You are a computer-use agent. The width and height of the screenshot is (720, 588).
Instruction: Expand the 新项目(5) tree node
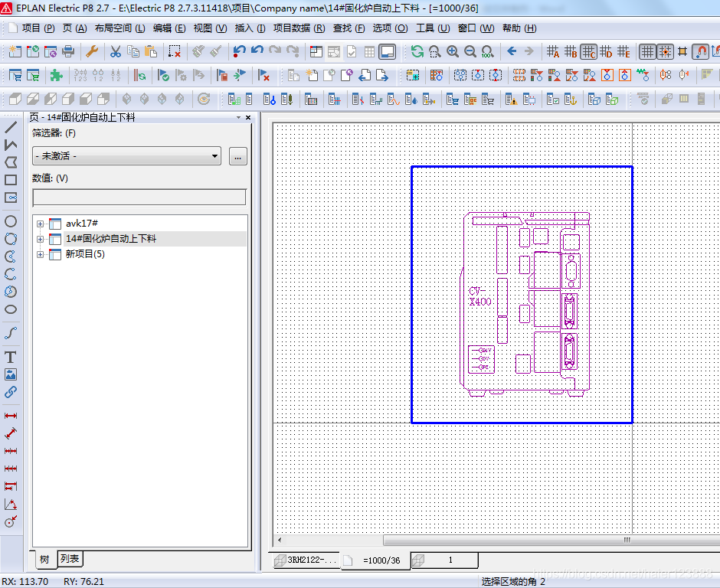(x=41, y=254)
